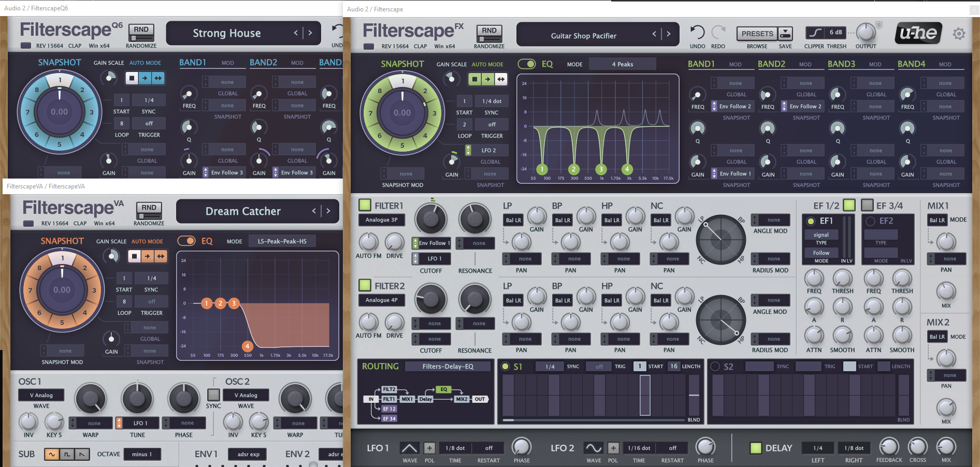Viewport: 980px width, 467px height.
Task: Open EQ MODE dropdown showing 4 Peaks
Action: click(x=622, y=64)
